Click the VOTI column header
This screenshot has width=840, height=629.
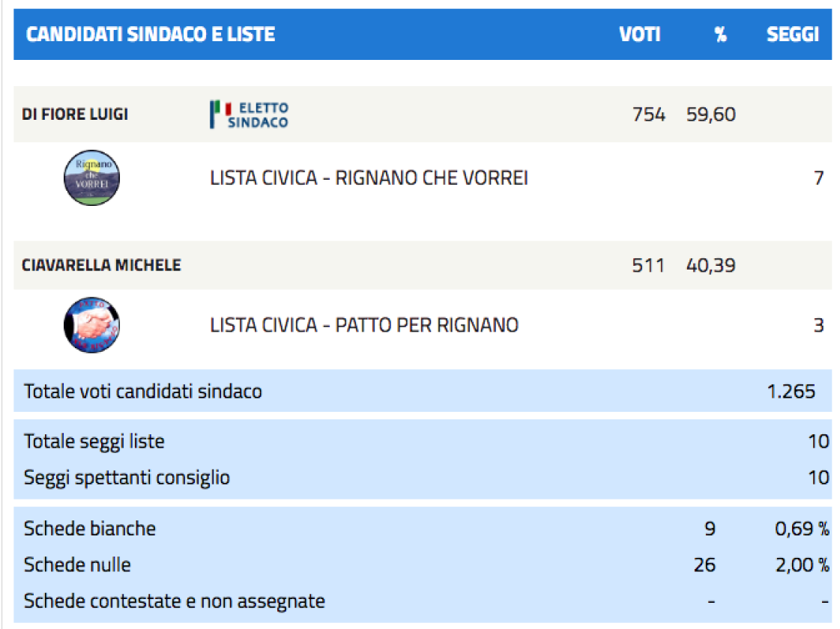click(x=640, y=34)
